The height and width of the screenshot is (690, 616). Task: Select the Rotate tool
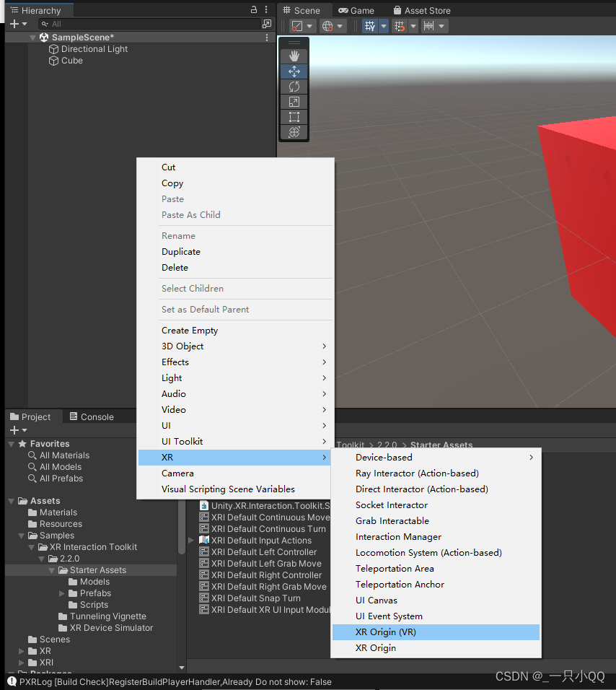294,87
